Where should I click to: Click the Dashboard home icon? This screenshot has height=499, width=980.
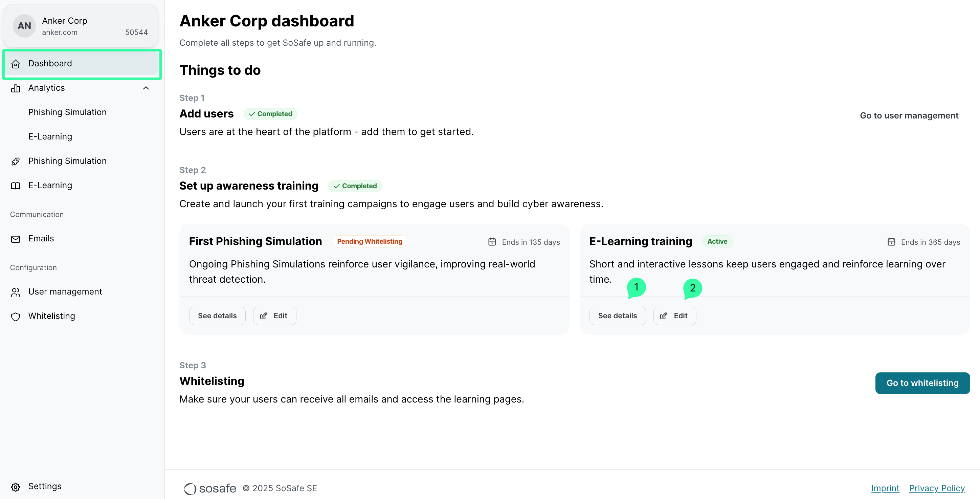click(16, 64)
